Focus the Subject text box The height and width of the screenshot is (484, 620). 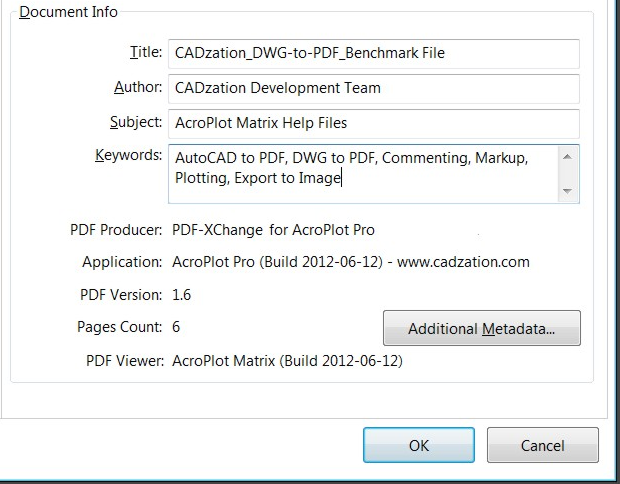pos(374,123)
